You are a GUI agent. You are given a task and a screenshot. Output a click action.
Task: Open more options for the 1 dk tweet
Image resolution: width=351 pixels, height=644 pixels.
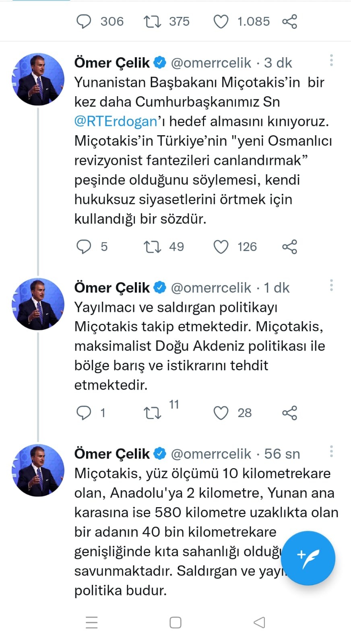pos(331,285)
